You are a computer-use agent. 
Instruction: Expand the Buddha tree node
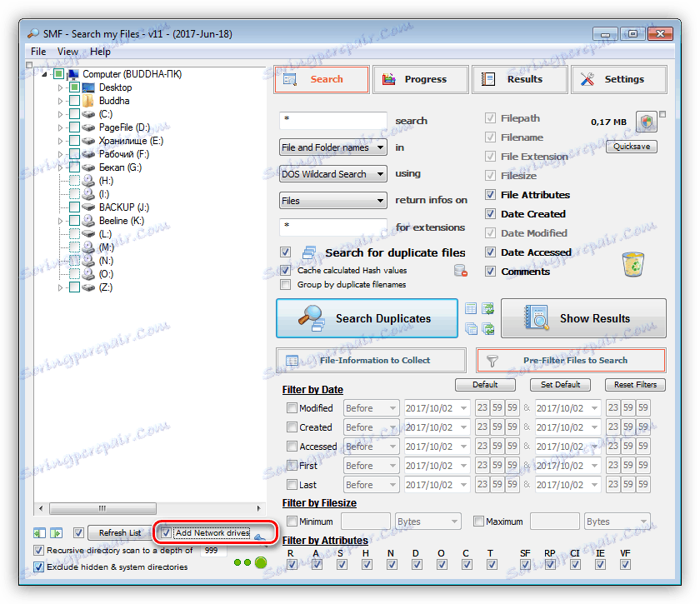tap(60, 101)
